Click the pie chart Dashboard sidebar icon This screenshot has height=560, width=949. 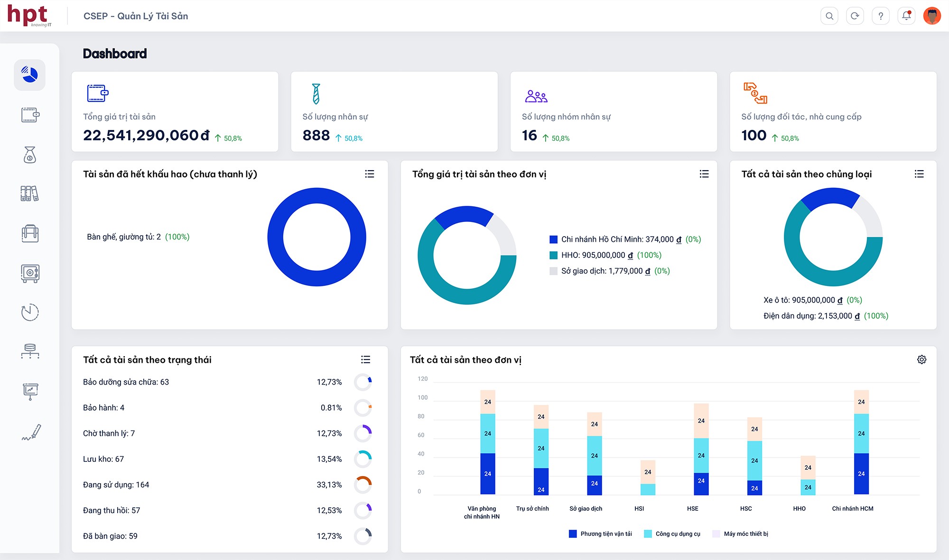tap(29, 75)
